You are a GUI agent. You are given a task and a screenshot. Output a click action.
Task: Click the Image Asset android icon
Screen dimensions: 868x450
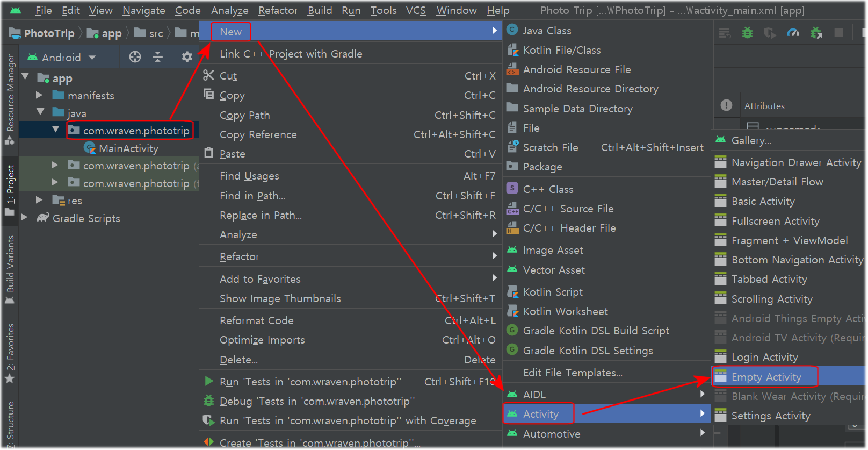(512, 249)
